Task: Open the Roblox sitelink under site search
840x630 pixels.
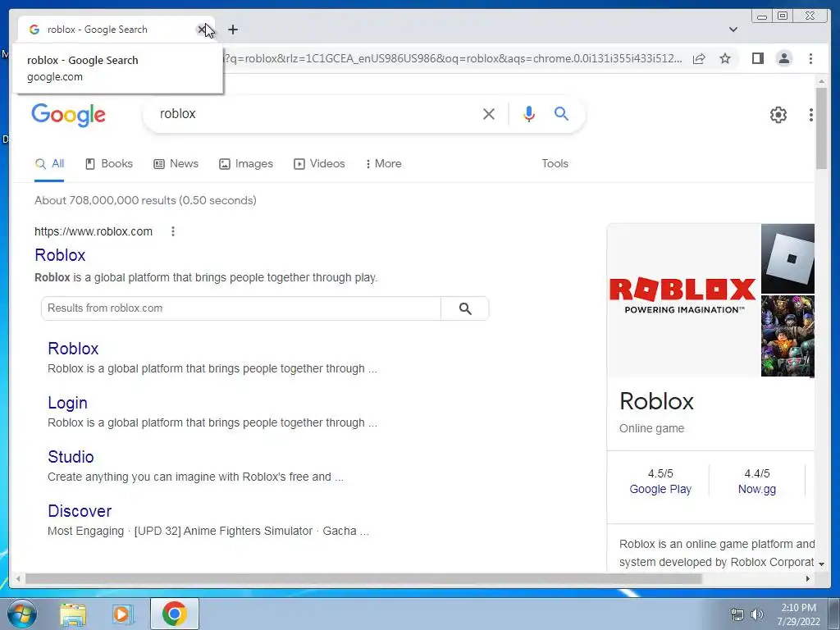Action: tap(73, 349)
